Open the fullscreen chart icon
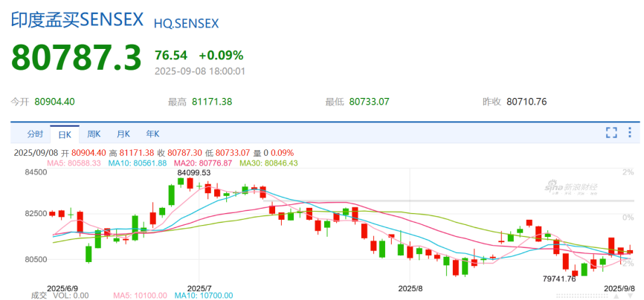The image size is (644, 300). click(x=611, y=133)
